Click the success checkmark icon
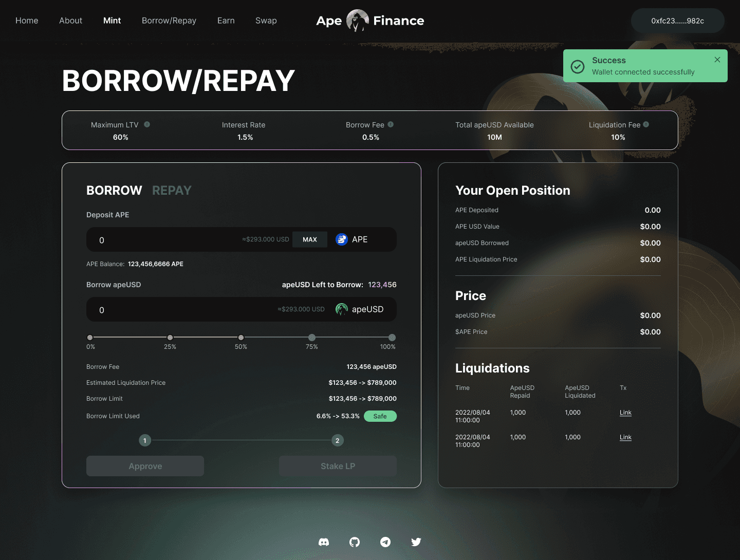Viewport: 740px width, 560px height. coord(578,66)
